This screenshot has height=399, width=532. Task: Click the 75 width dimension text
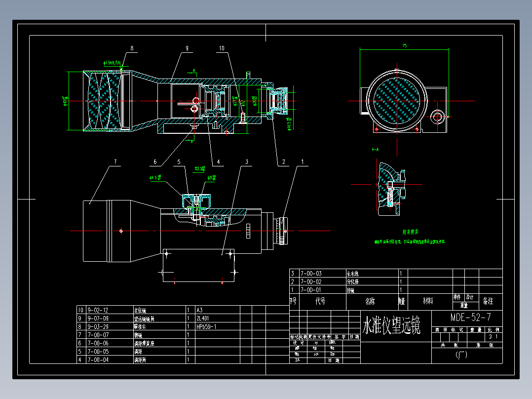pyautogui.click(x=405, y=45)
